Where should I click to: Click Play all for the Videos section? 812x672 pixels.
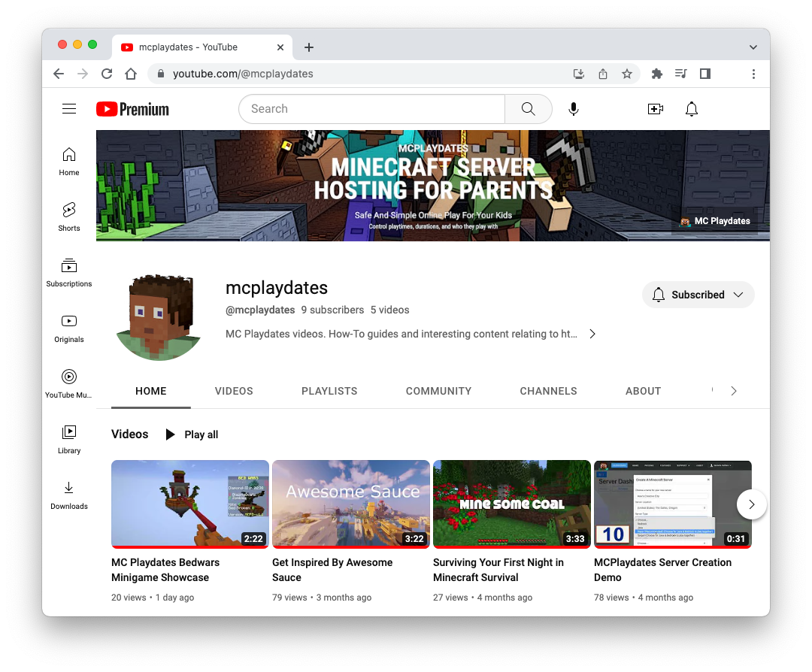(192, 434)
